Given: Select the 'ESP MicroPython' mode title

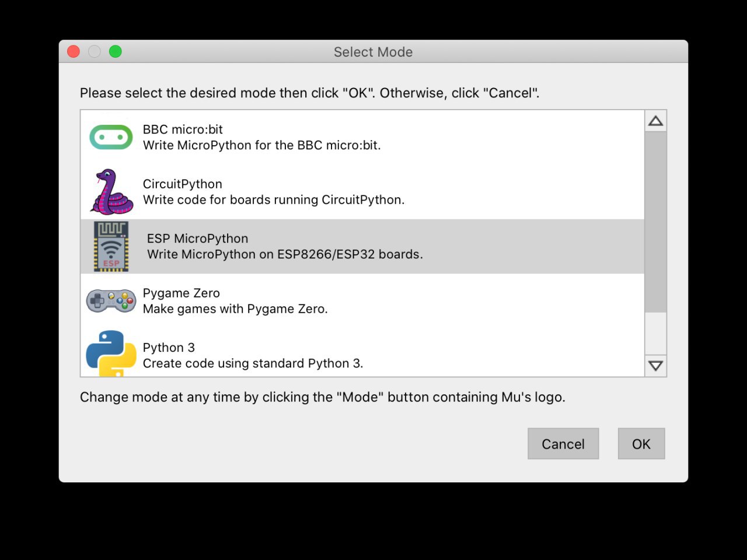Looking at the screenshot, I should pos(197,239).
